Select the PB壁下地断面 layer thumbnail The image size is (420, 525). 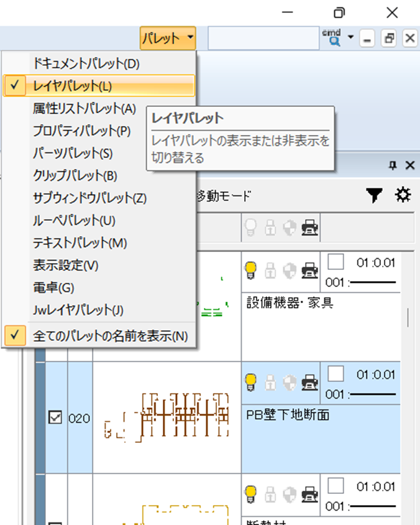(167, 417)
